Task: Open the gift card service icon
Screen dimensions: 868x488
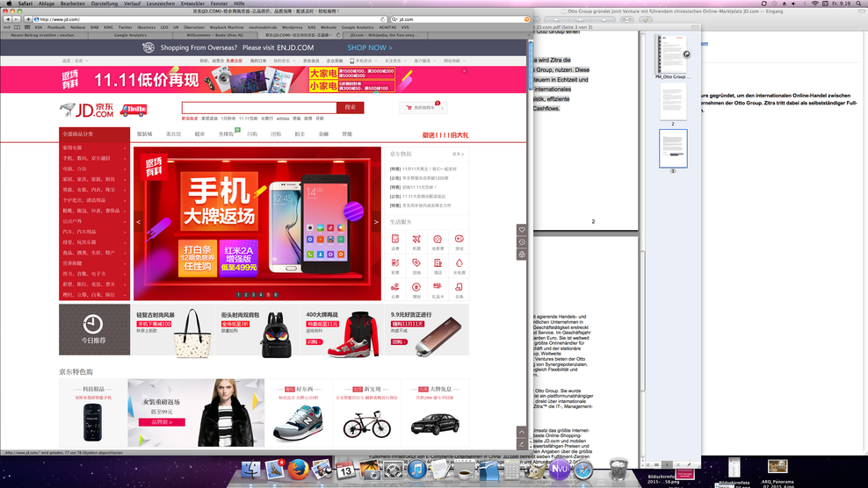Action: click(x=438, y=287)
